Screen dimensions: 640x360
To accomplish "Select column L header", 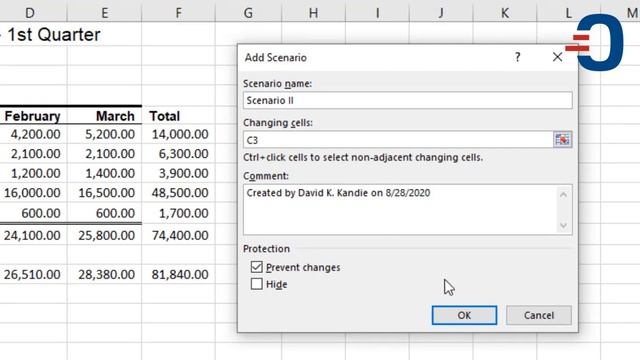I will click(x=568, y=13).
